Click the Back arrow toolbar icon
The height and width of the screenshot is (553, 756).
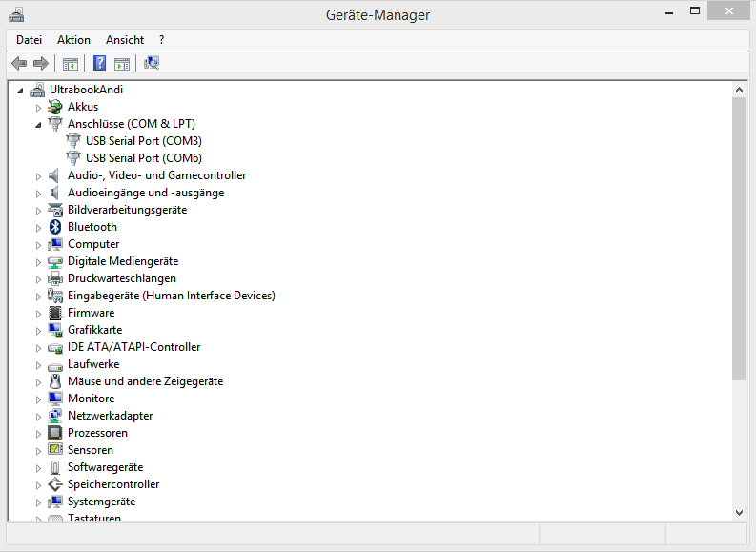pyautogui.click(x=19, y=64)
